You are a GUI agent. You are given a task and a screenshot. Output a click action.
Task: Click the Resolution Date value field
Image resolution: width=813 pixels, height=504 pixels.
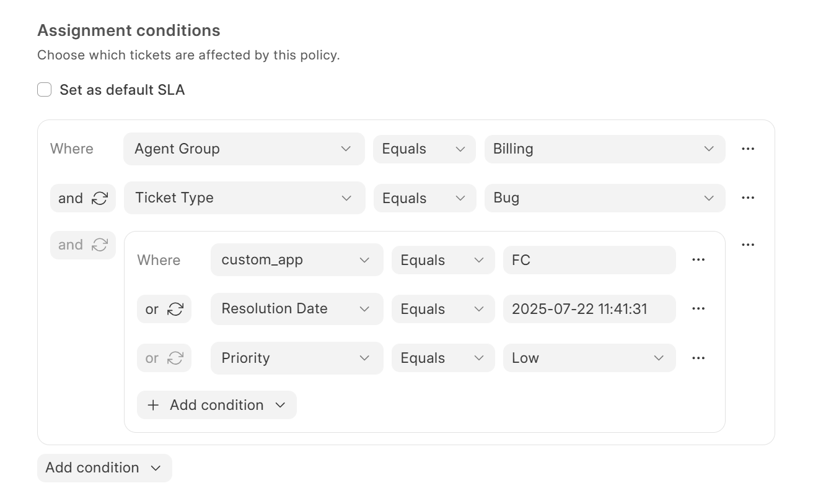click(x=589, y=309)
